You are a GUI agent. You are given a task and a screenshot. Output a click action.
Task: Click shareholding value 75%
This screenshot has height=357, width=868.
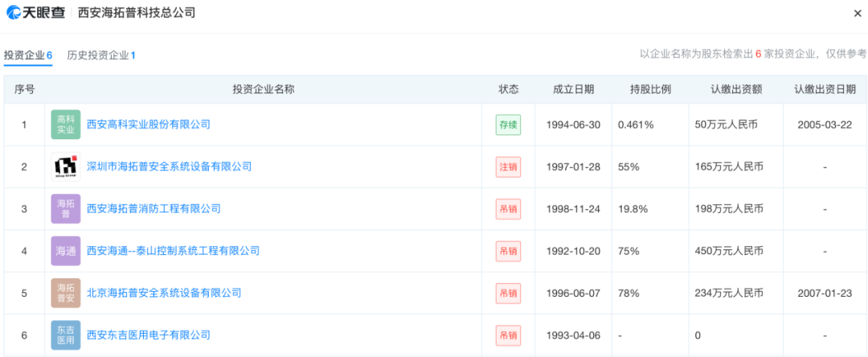click(x=628, y=251)
